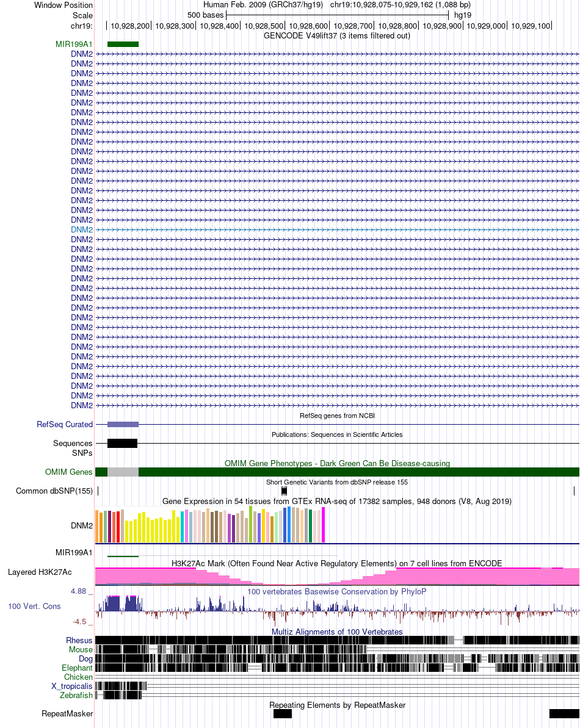Viewport: 580px width, 728px height.
Task: Click the green MIR199A1 gene block in GENCODE track
Action: [123, 44]
